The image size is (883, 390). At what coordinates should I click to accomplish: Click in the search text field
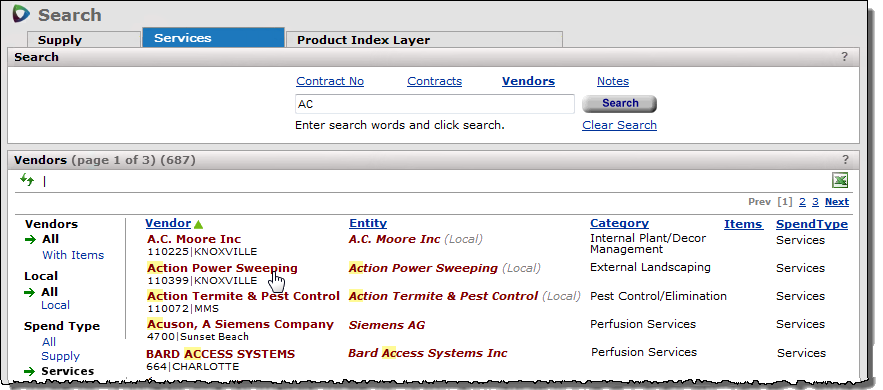point(435,104)
